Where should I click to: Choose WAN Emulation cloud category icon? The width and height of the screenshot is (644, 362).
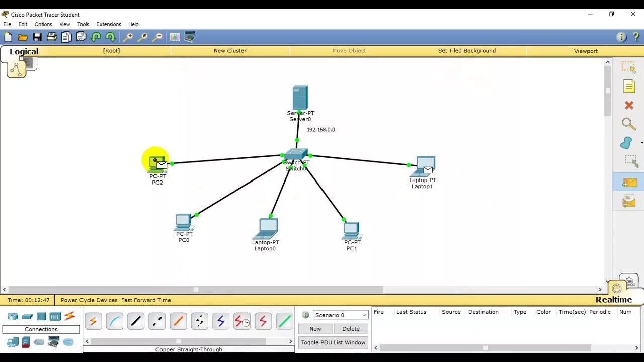tap(39, 342)
